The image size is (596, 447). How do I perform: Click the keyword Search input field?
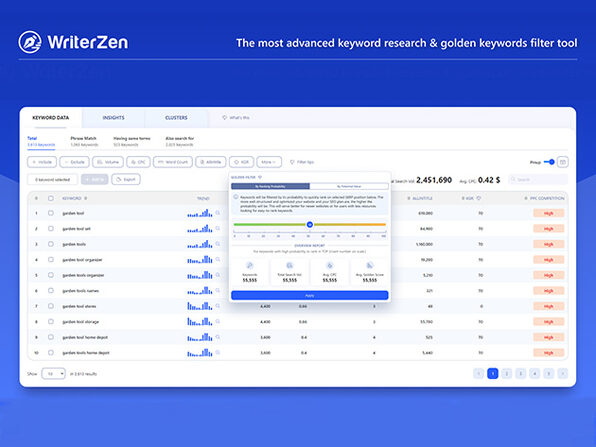coord(538,179)
